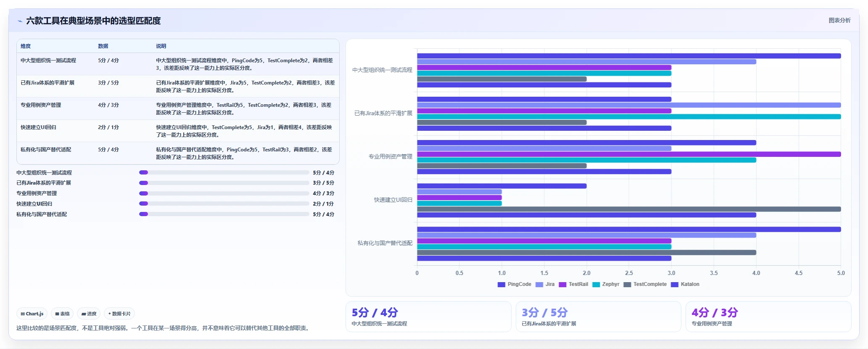868x349 pixels.
Task: Click the description starting 中大型组织统一测试流程维度中
Action: (x=245, y=64)
